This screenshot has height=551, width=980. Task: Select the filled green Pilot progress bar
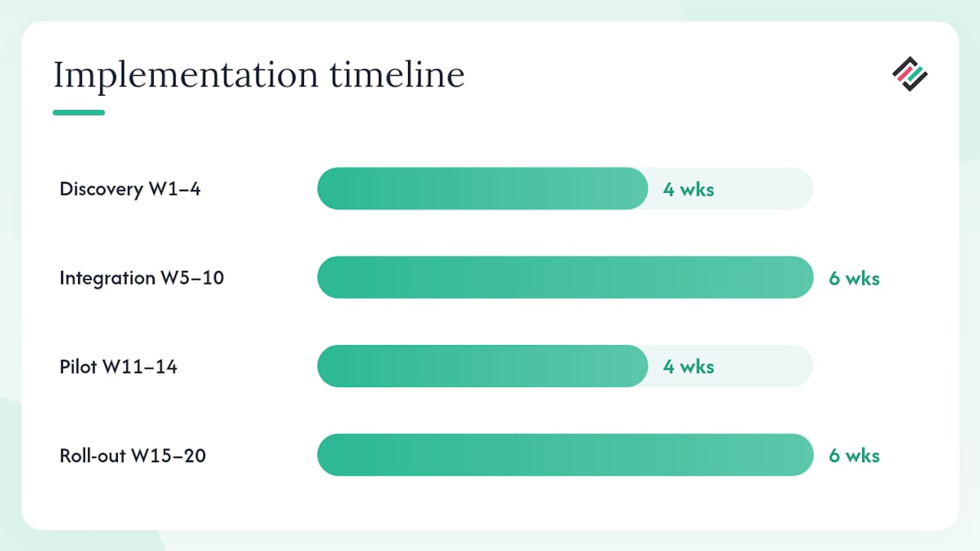pos(483,366)
